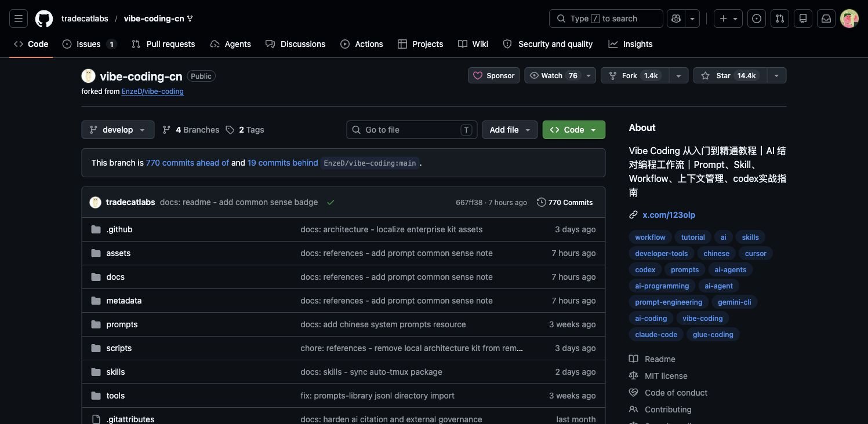This screenshot has height=424, width=868.
Task: Click the vibe-coding-cn repository avatar
Action: (x=89, y=76)
